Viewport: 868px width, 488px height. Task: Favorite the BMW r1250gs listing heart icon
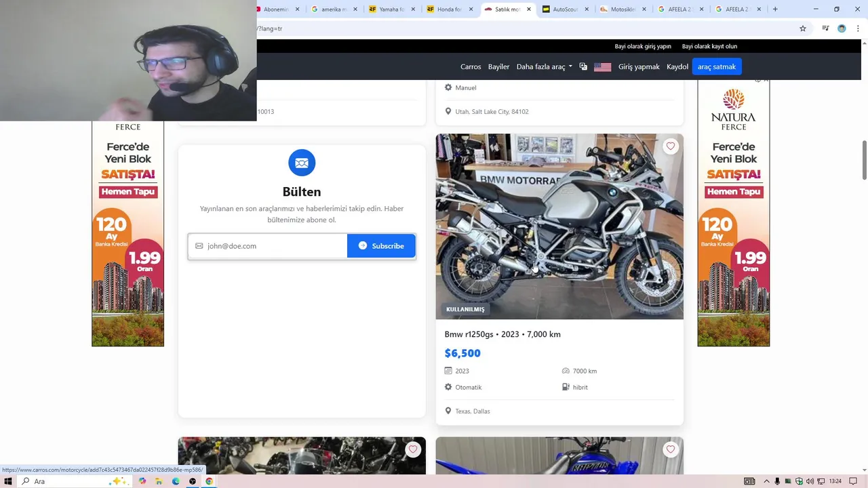click(671, 146)
